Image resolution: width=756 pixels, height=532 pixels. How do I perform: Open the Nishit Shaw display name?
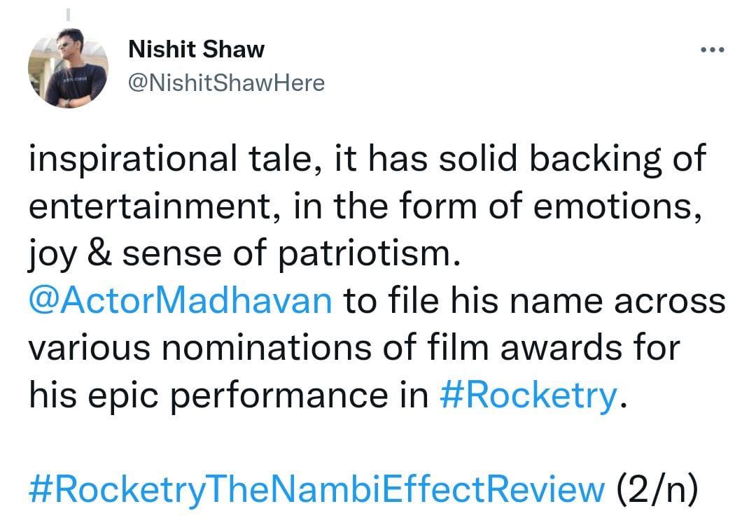click(197, 50)
